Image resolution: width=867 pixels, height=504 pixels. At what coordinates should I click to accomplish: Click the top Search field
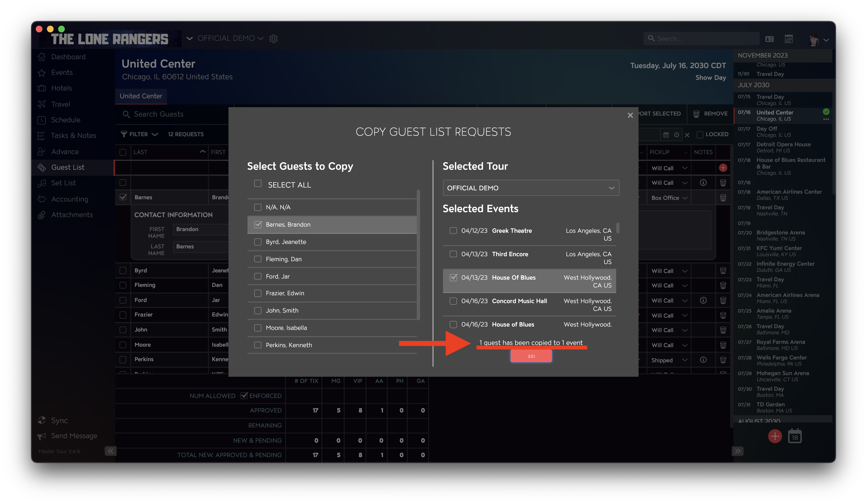701,39
